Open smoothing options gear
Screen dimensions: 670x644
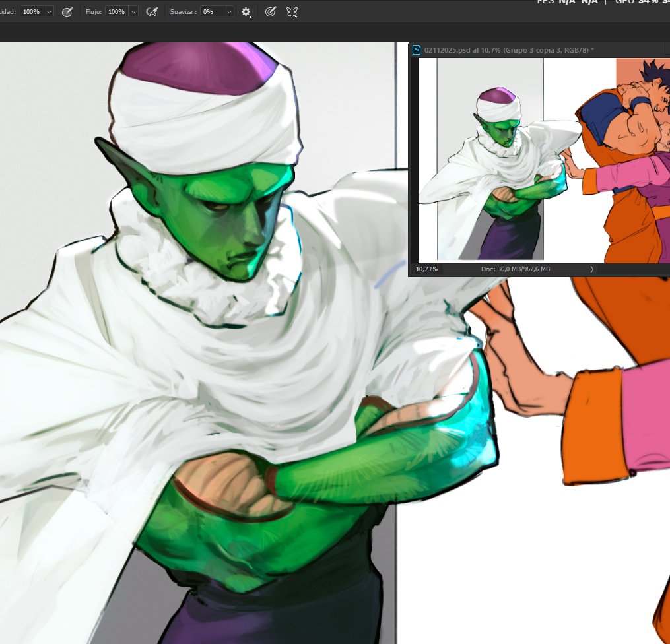pyautogui.click(x=246, y=12)
